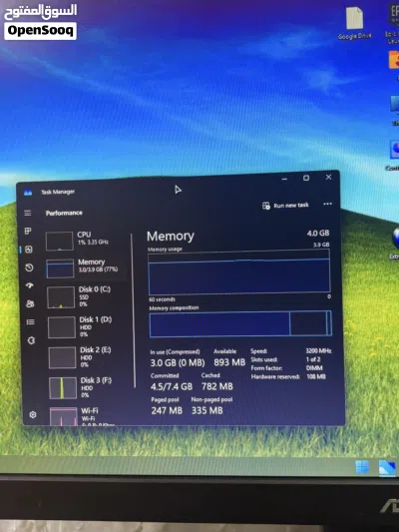
Task: Click the 893 MB available value
Action: click(x=229, y=362)
